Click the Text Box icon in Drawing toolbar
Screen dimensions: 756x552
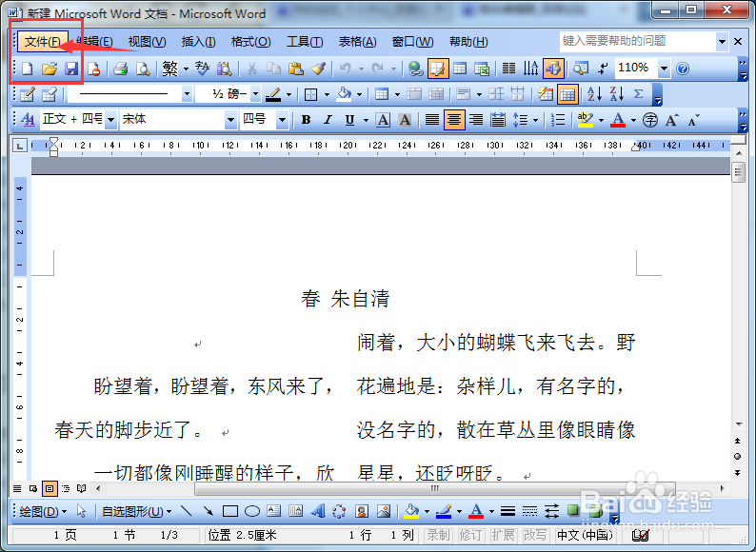[x=274, y=511]
